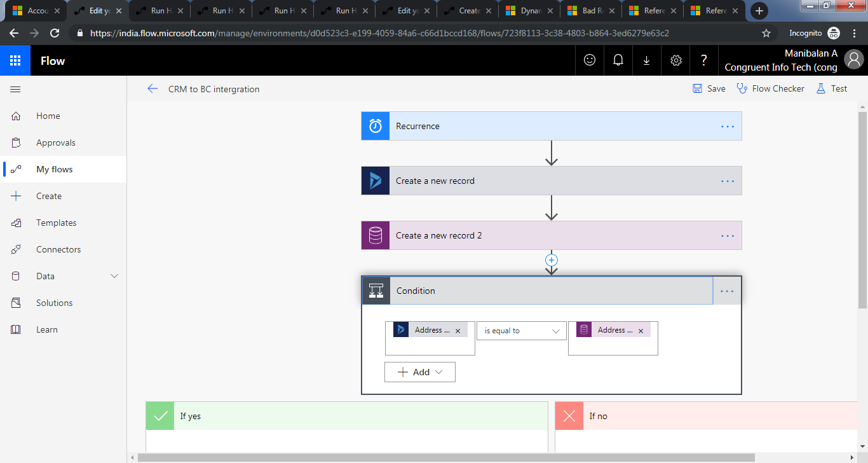
Task: Click the red X icon on If no
Action: tap(569, 416)
